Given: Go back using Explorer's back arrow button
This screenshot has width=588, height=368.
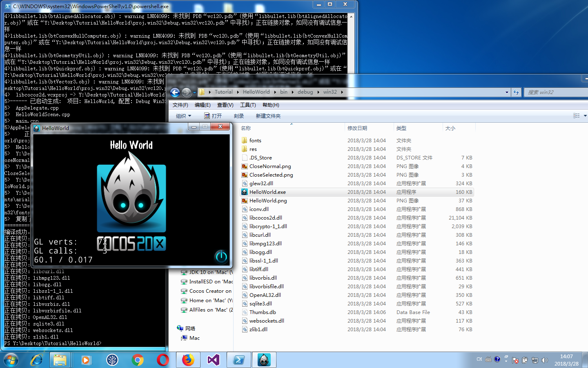Looking at the screenshot, I should (x=175, y=92).
